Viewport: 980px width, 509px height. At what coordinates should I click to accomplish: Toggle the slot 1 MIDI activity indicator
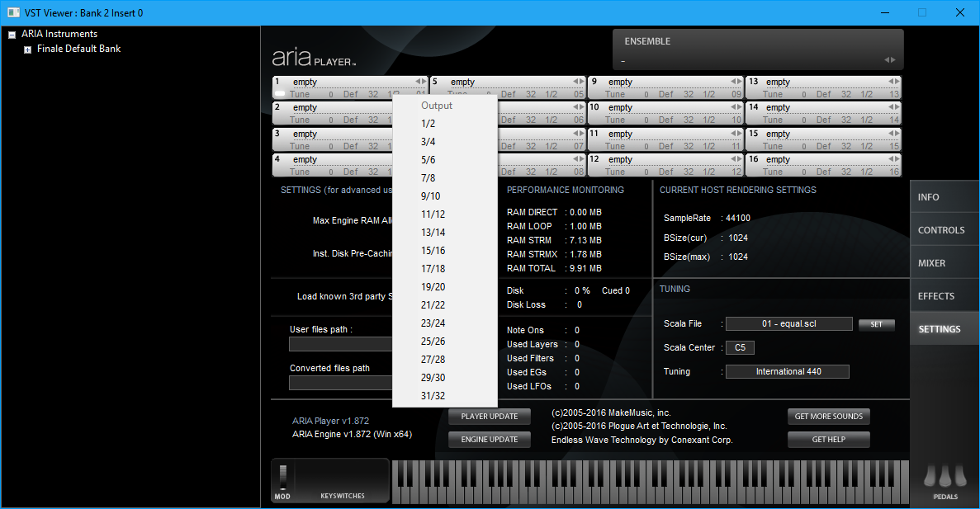[x=280, y=94]
